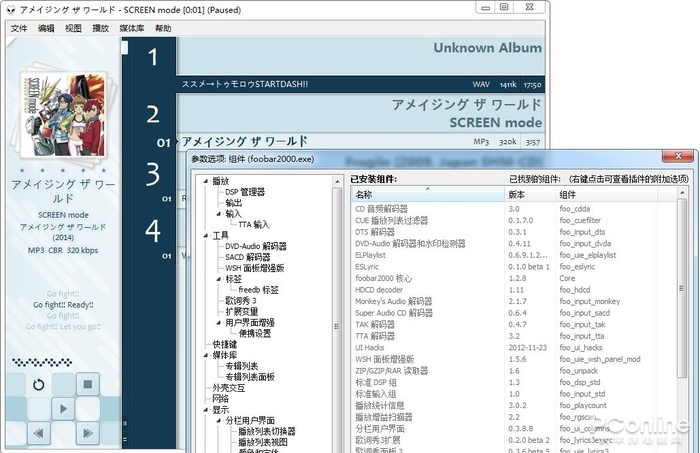The image size is (700, 453).
Task: Select Monkey's Audio 解码器 component row
Action: (514, 301)
